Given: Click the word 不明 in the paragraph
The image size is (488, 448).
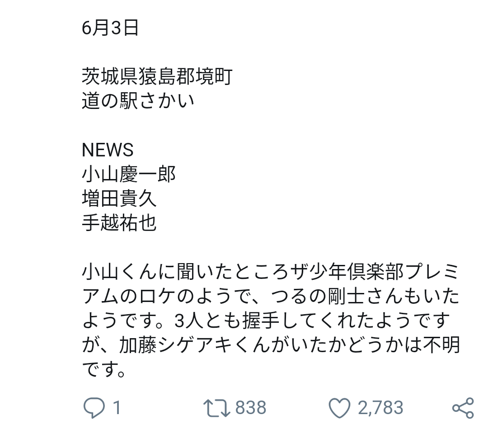Looking at the screenshot, I should (x=441, y=345).
